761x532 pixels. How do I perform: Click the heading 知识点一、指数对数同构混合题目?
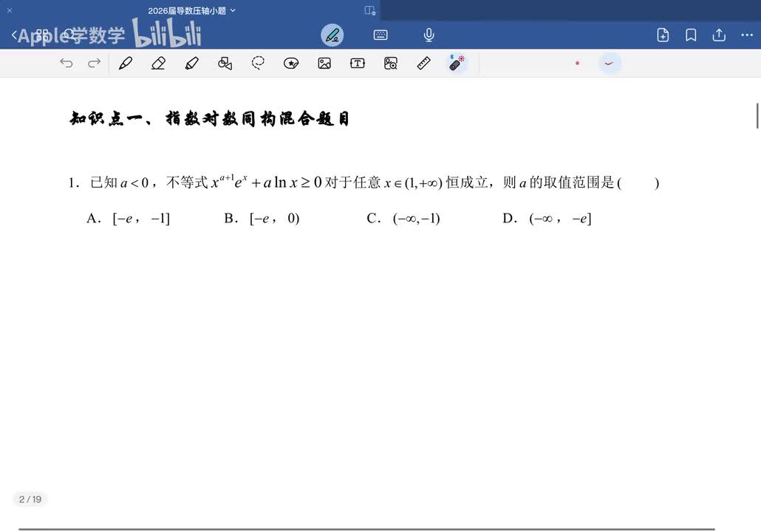[x=209, y=118]
